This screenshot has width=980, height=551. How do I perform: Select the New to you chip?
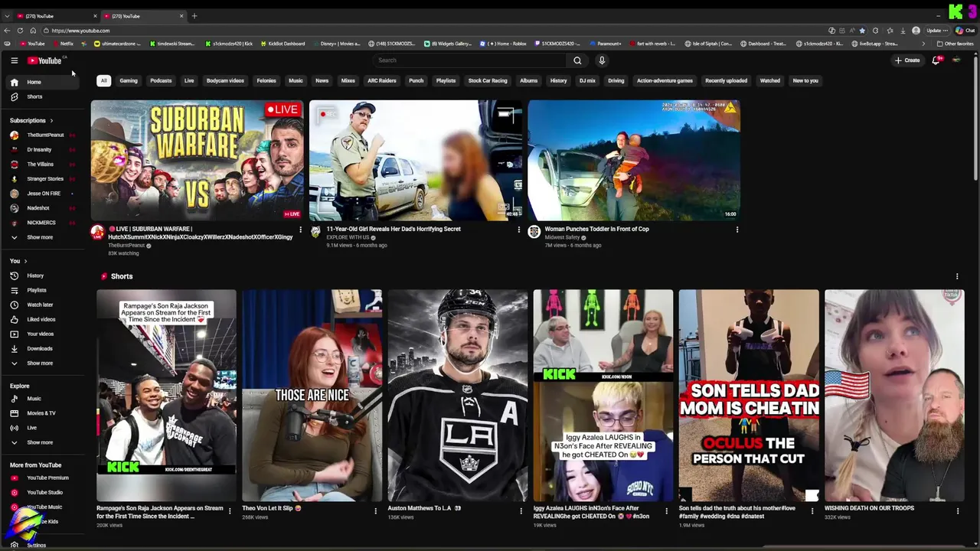tap(805, 80)
